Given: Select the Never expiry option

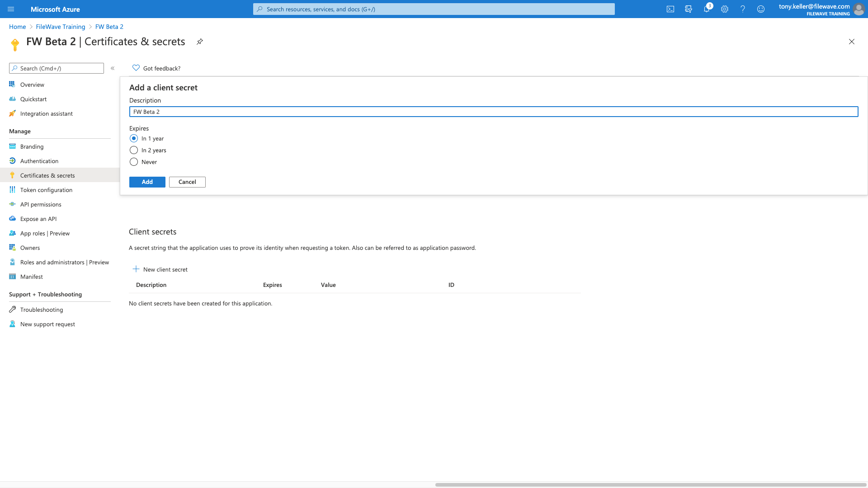Looking at the screenshot, I should (133, 162).
